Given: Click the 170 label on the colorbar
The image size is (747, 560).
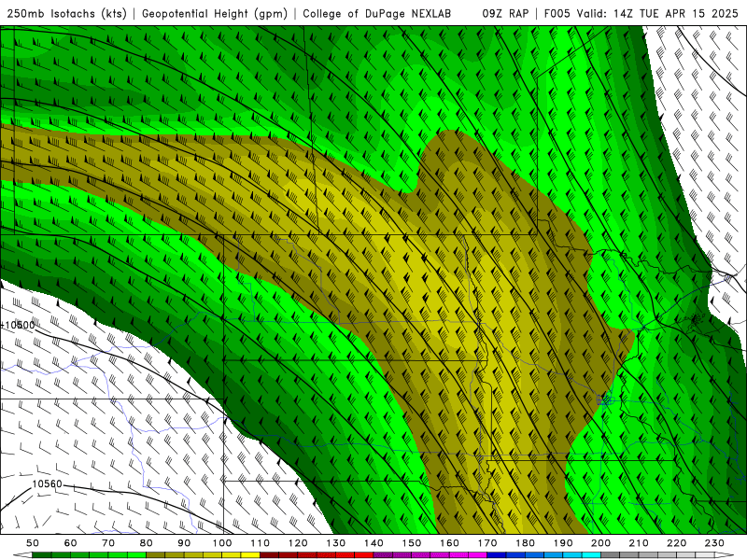Looking at the screenshot, I should (486, 543).
